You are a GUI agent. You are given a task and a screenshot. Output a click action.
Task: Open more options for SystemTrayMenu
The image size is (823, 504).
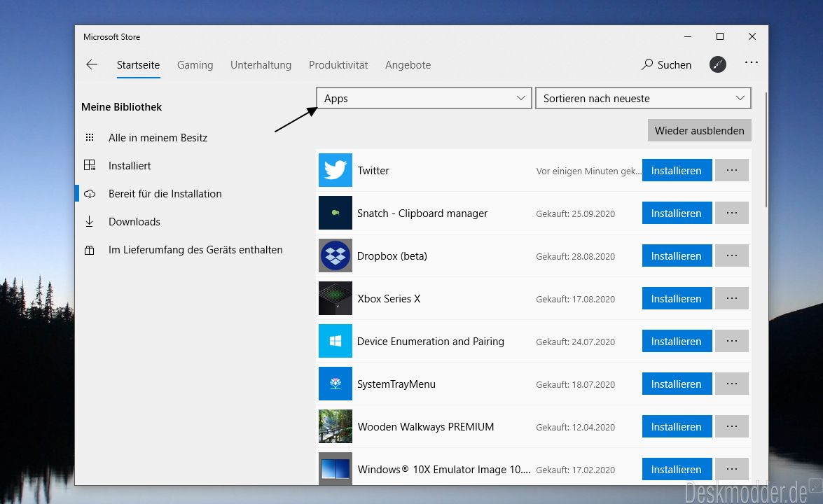point(732,384)
